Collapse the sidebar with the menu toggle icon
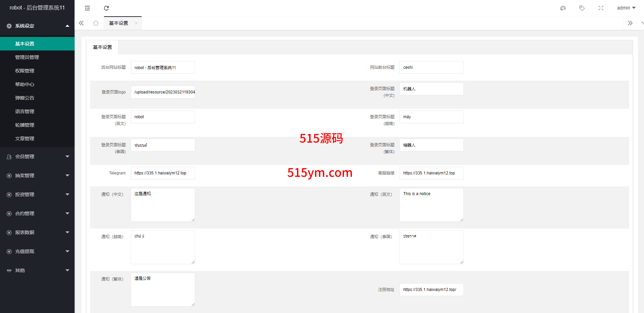The width and height of the screenshot is (644, 313). [87, 8]
